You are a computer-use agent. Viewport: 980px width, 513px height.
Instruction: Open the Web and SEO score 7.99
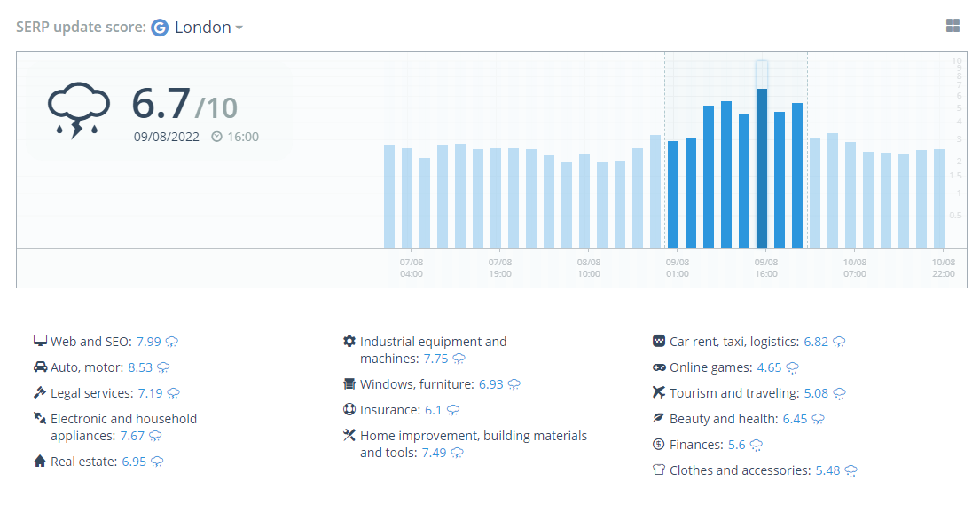[x=149, y=342]
